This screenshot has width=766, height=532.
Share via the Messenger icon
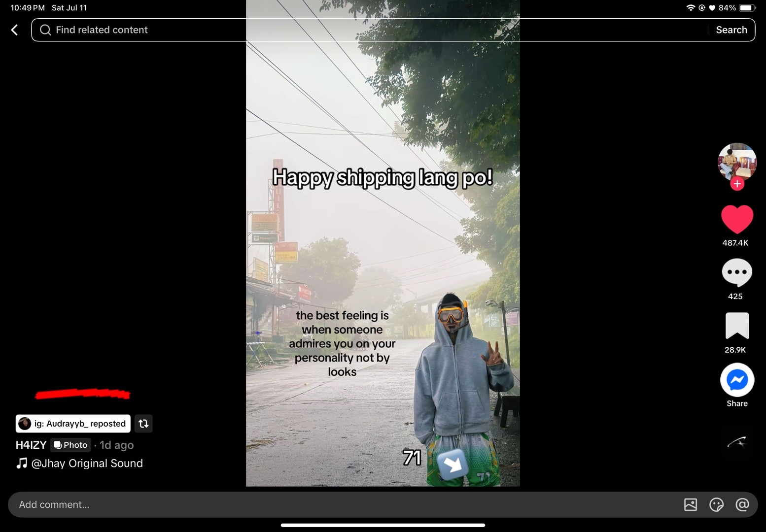737,380
